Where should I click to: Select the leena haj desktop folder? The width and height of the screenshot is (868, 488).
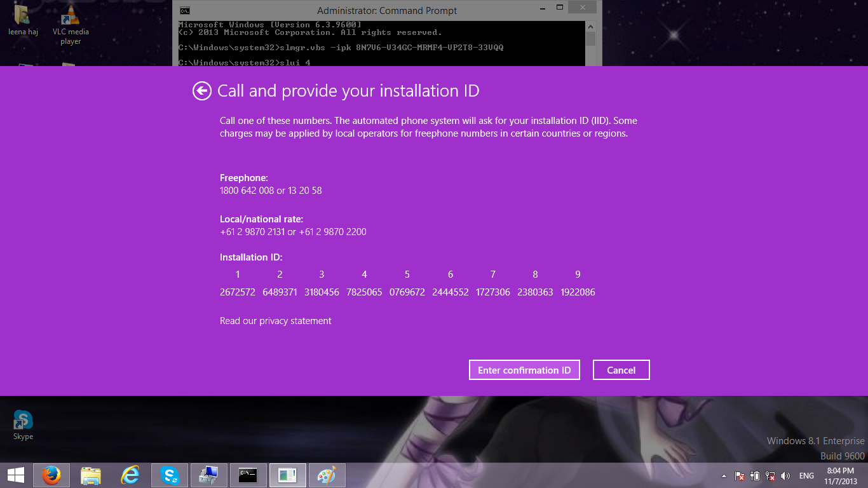tap(23, 21)
